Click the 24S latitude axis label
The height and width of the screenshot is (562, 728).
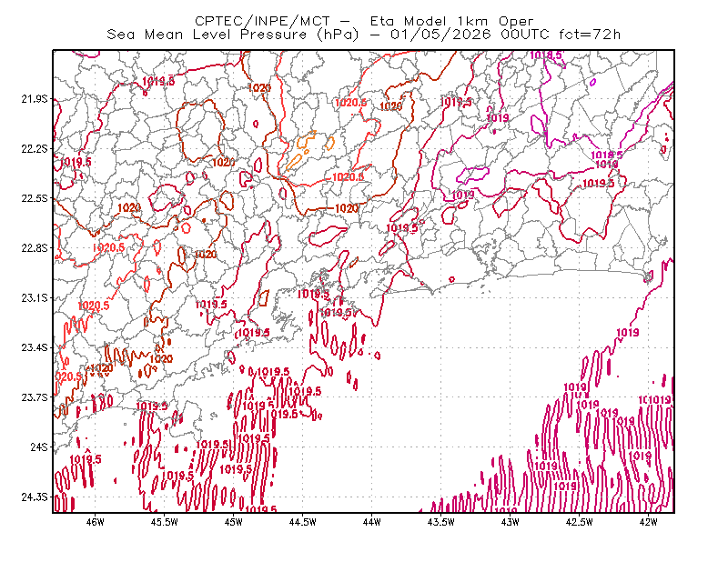(39, 447)
